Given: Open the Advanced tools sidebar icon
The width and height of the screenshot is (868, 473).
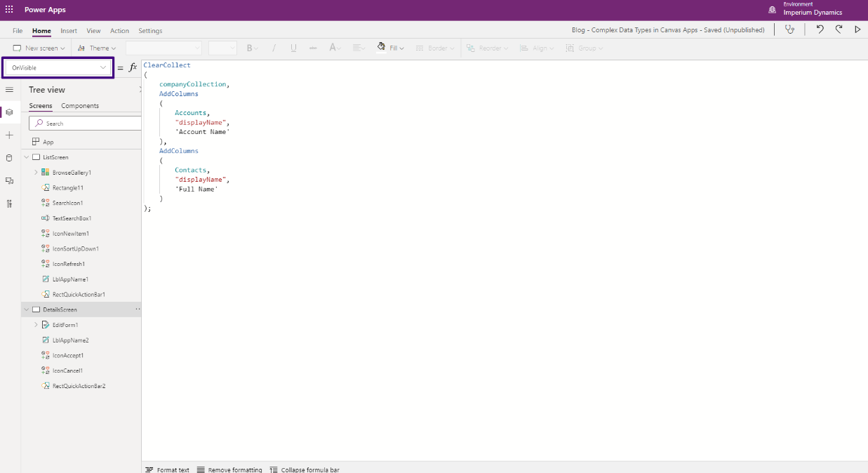Looking at the screenshot, I should (9, 204).
